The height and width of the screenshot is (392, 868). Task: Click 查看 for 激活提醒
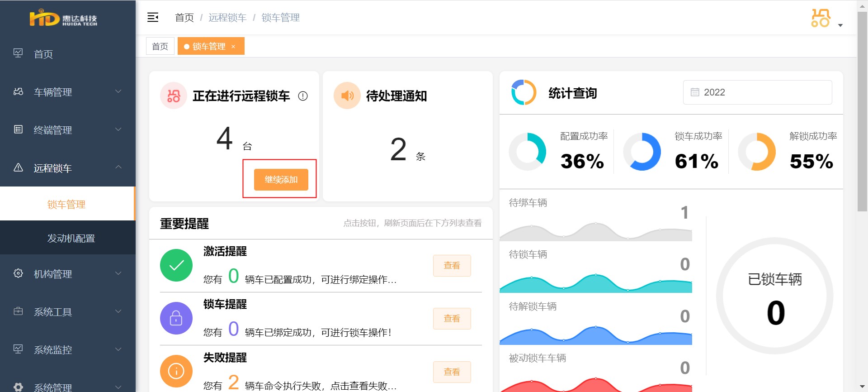452,265
